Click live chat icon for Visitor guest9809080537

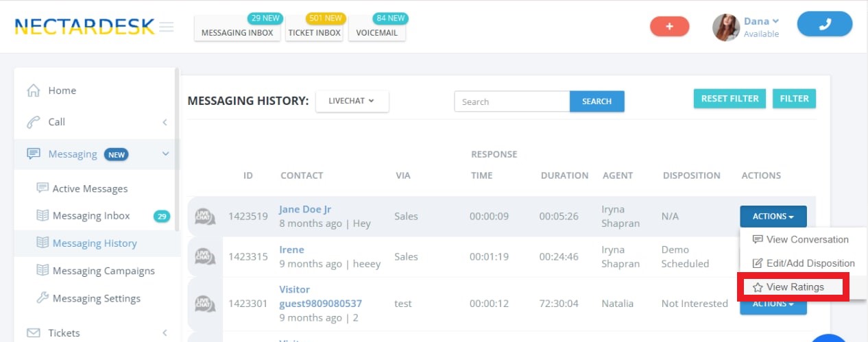click(205, 304)
